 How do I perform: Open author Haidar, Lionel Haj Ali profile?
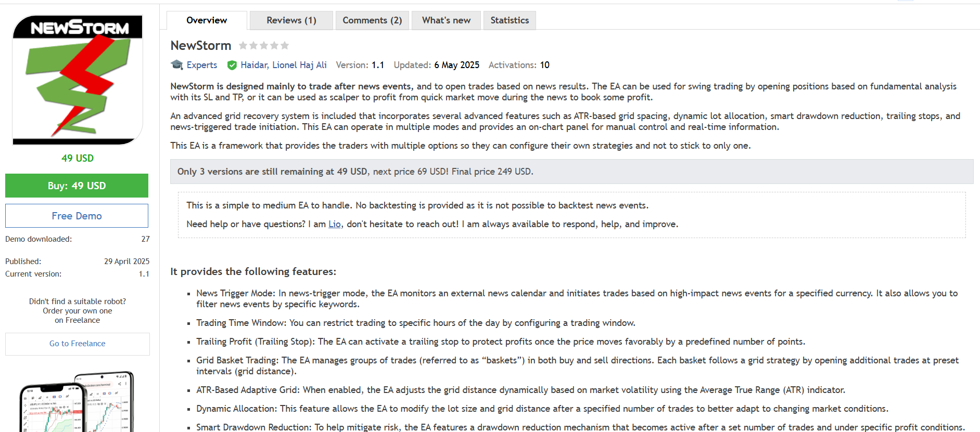pyautogui.click(x=284, y=65)
